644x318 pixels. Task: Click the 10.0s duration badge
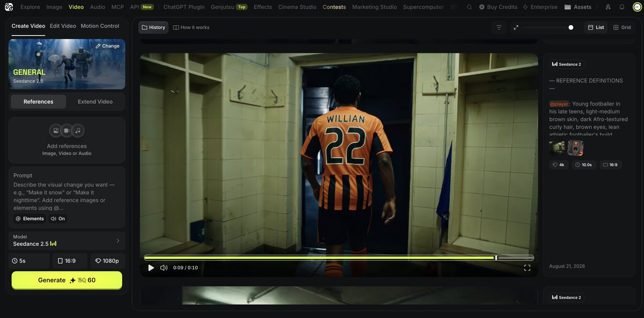point(583,165)
